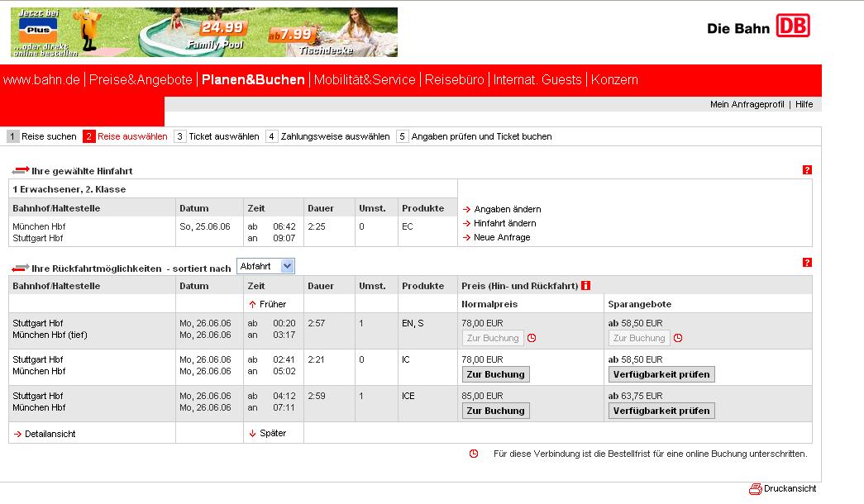
Task: Click the clock icon in Sparangebote column
Action: (x=678, y=338)
